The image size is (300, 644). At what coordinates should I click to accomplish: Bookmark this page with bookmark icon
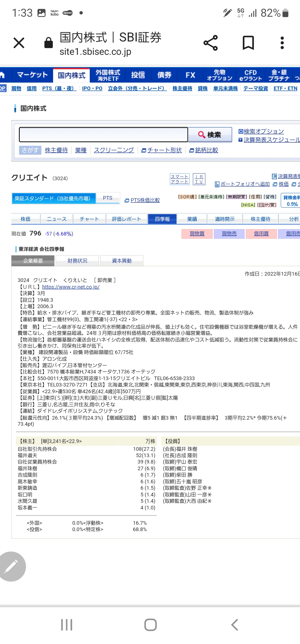point(248,43)
